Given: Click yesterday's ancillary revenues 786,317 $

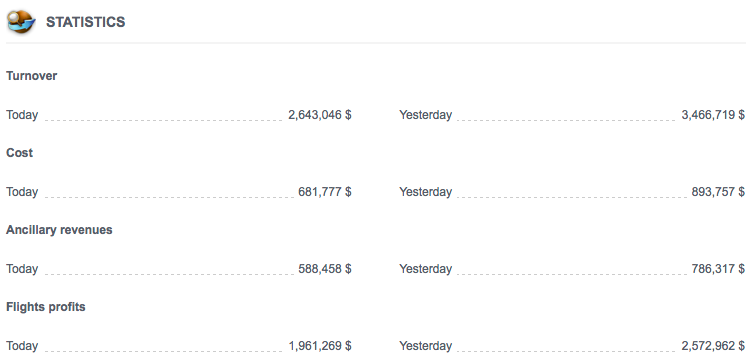Looking at the screenshot, I should pos(718,269).
